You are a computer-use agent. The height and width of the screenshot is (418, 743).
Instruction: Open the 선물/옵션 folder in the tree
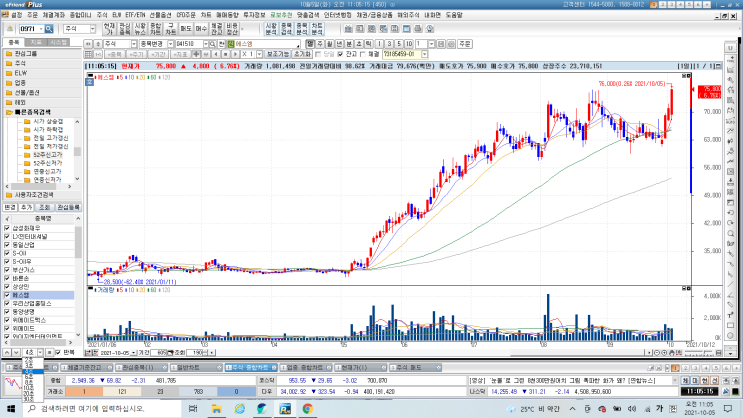point(27,92)
